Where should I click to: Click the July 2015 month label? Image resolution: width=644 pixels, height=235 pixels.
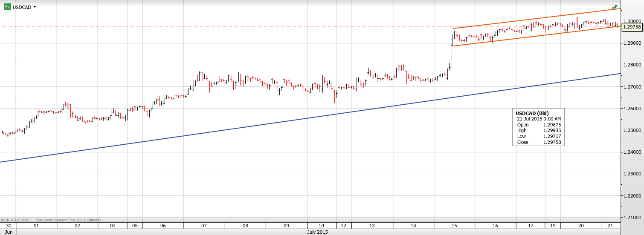click(x=318, y=232)
